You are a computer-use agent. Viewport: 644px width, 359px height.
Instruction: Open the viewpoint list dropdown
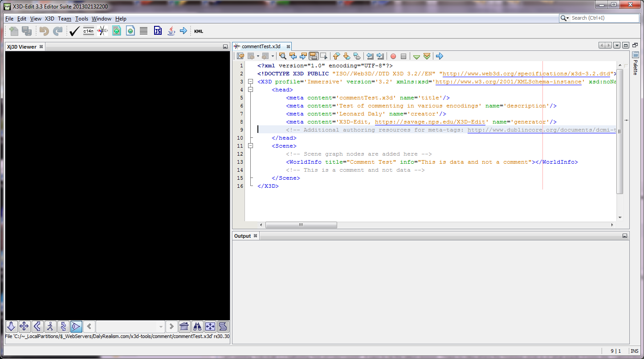pyautogui.click(x=161, y=326)
